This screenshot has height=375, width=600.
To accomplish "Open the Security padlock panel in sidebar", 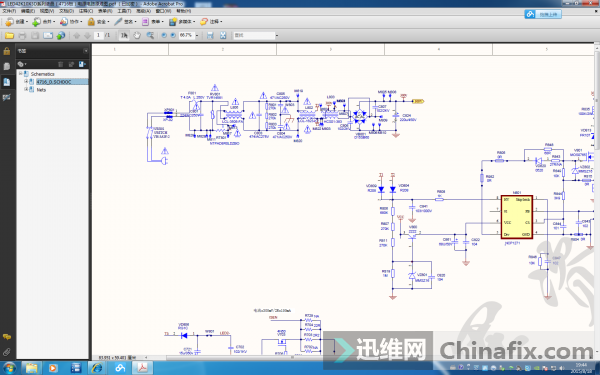I will [7, 51].
